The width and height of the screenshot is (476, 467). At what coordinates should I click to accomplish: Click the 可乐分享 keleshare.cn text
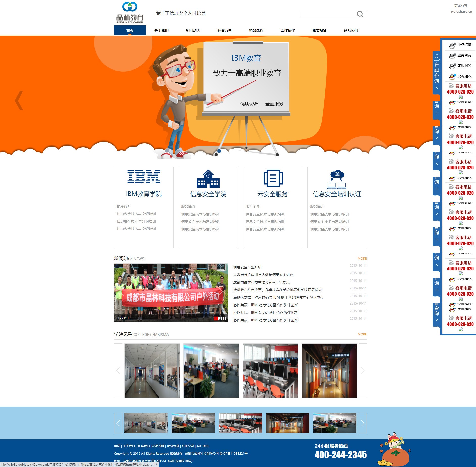click(461, 9)
